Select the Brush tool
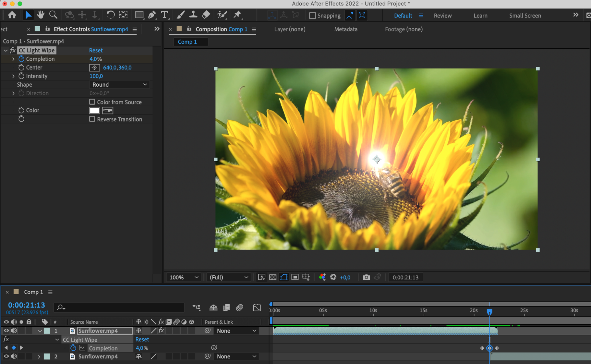Viewport: 591px width, 364px height. [x=180, y=15]
